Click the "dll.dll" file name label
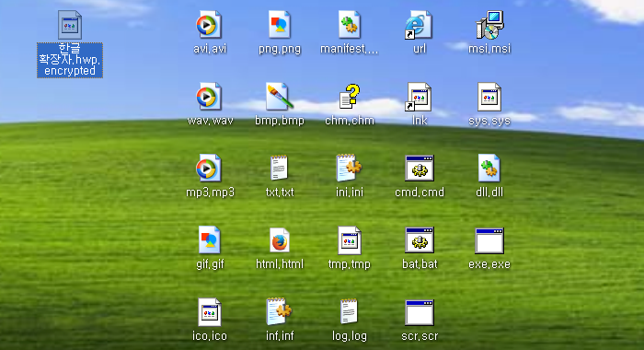The image size is (644, 350). tap(489, 192)
